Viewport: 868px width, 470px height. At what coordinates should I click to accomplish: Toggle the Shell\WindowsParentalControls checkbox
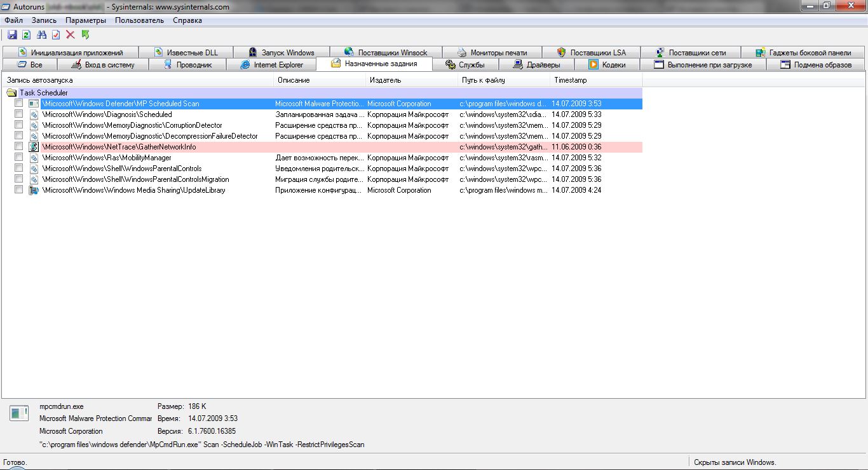point(19,169)
